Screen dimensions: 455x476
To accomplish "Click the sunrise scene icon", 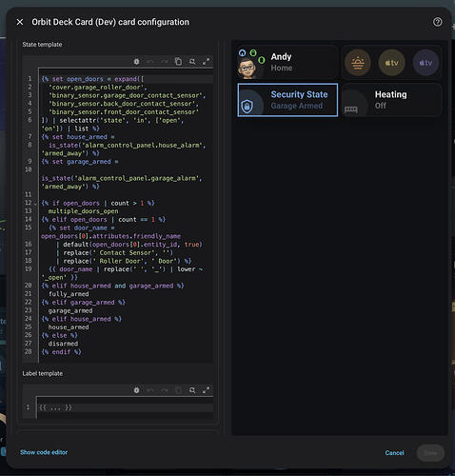I will [358, 63].
